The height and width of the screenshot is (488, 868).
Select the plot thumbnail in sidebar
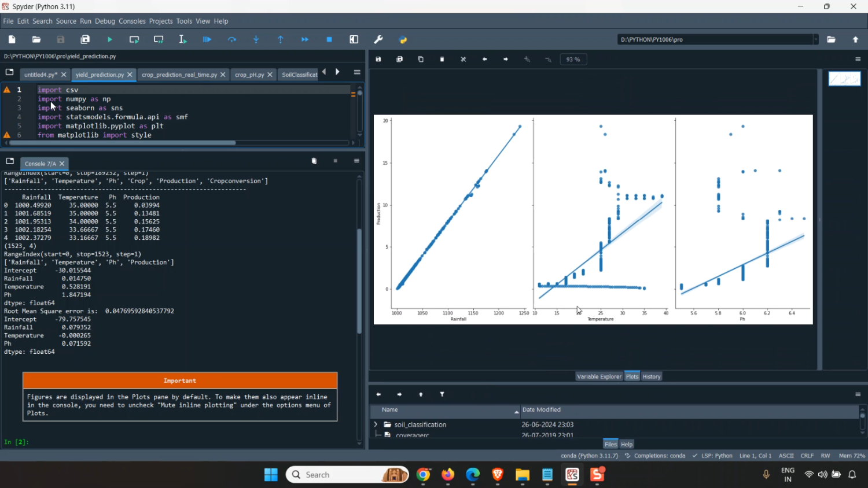(844, 79)
